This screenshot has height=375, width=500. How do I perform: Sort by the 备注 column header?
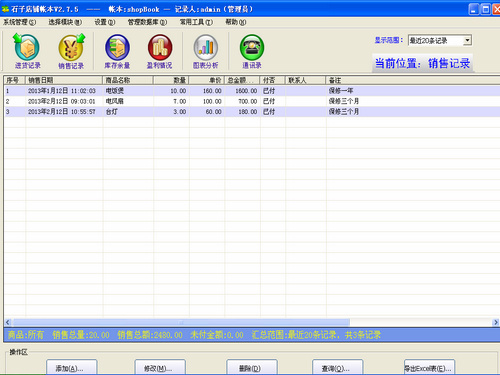click(x=413, y=80)
